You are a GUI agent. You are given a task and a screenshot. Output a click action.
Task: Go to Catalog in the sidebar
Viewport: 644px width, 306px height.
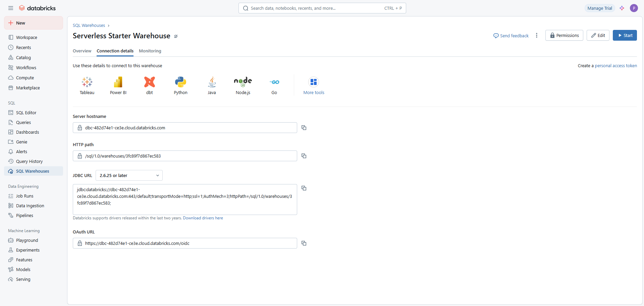[x=34, y=57]
